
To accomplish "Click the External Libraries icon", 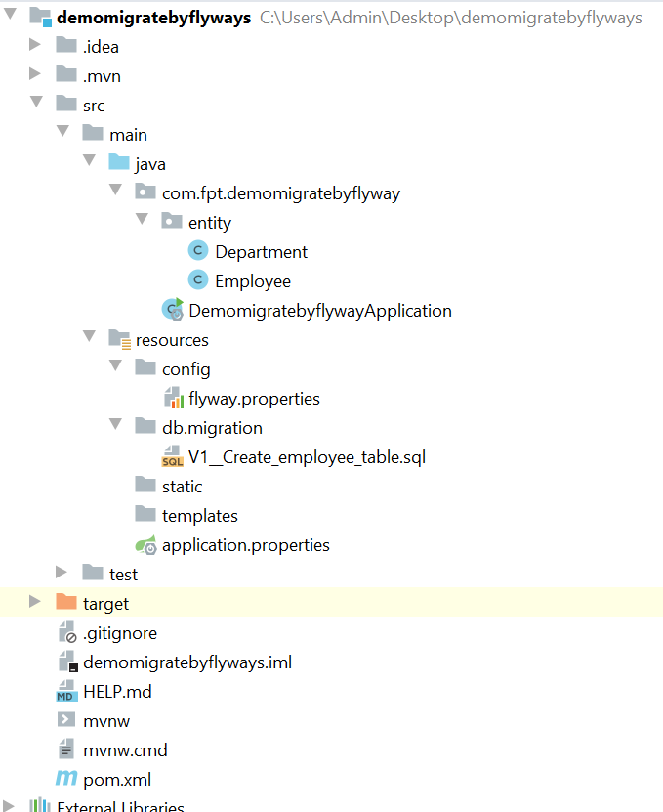I will 40,806.
